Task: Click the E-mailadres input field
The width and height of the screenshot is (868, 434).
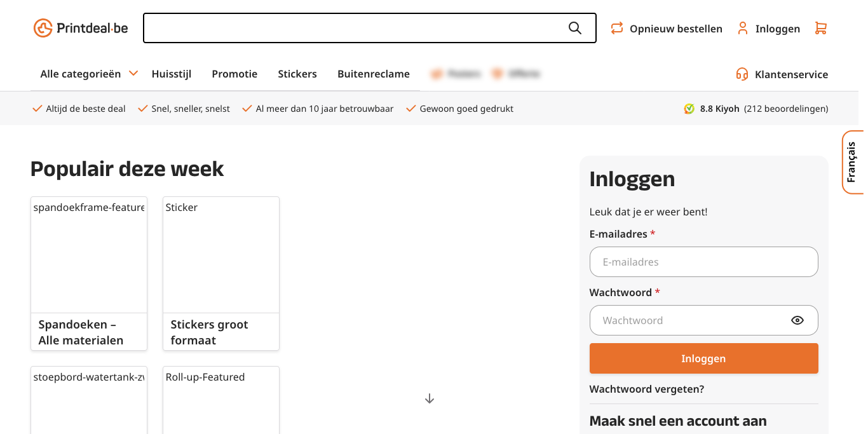Action: pyautogui.click(x=703, y=262)
